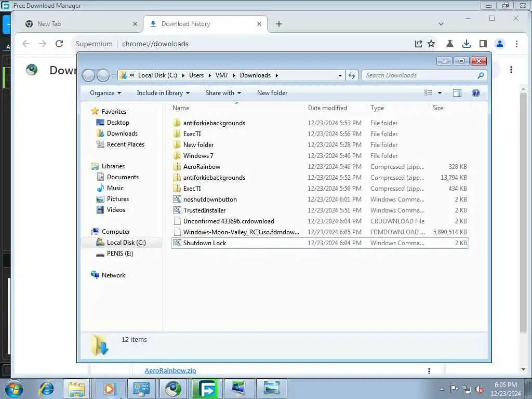Open the browser tab search chevron
The width and height of the screenshot is (532, 399).
441,24
